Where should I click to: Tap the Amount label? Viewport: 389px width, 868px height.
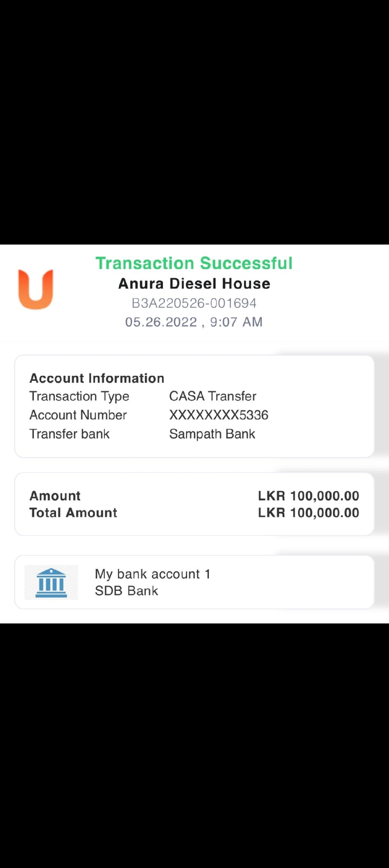click(55, 496)
